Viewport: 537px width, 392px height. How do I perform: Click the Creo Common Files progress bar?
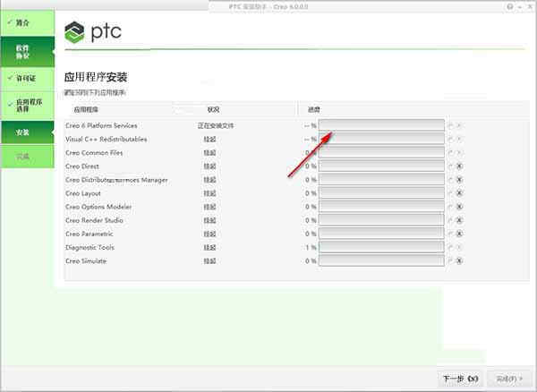[x=381, y=152]
